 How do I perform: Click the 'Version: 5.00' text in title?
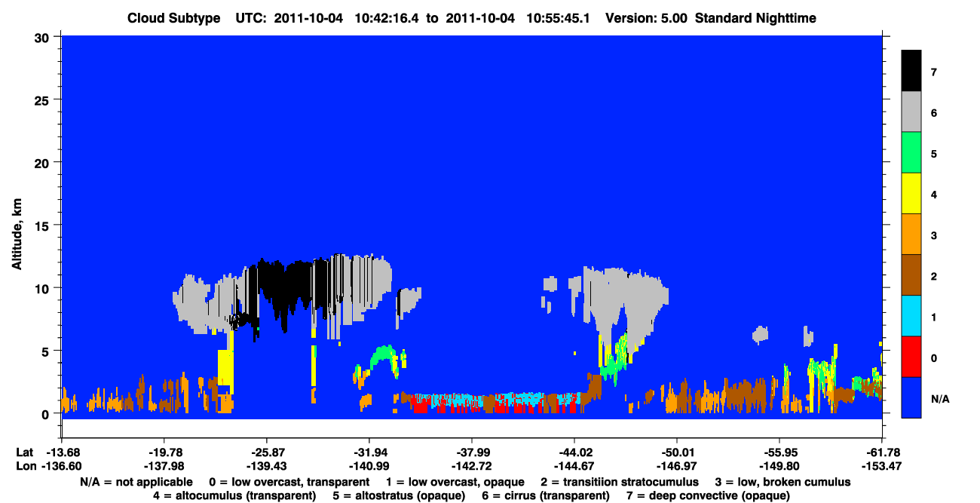645,17
